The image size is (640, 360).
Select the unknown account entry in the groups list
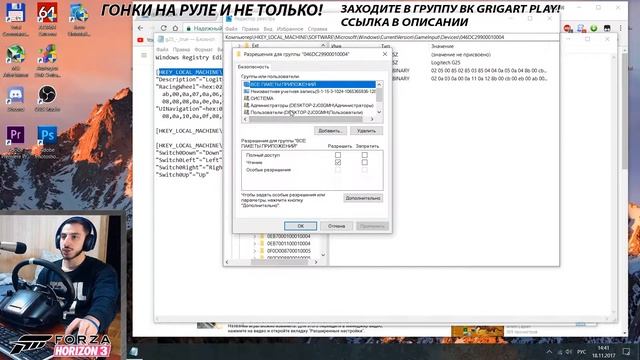(309, 91)
